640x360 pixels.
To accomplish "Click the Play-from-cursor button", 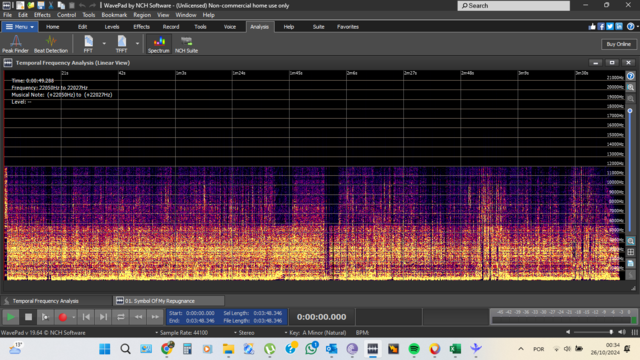I will coord(45,317).
